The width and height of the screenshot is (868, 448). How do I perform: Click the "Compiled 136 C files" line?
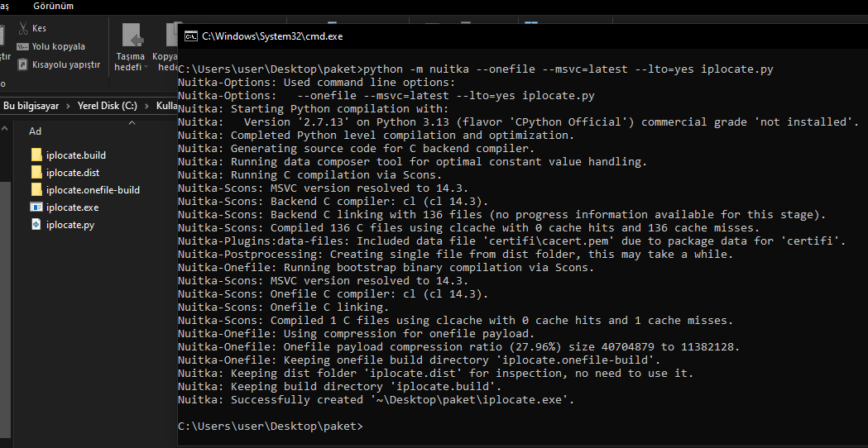point(469,228)
